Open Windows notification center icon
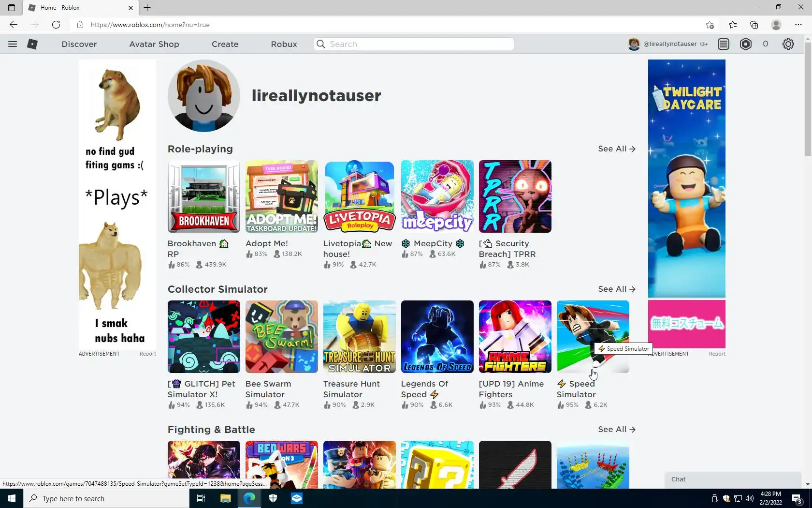This screenshot has width=812, height=508. [x=797, y=499]
